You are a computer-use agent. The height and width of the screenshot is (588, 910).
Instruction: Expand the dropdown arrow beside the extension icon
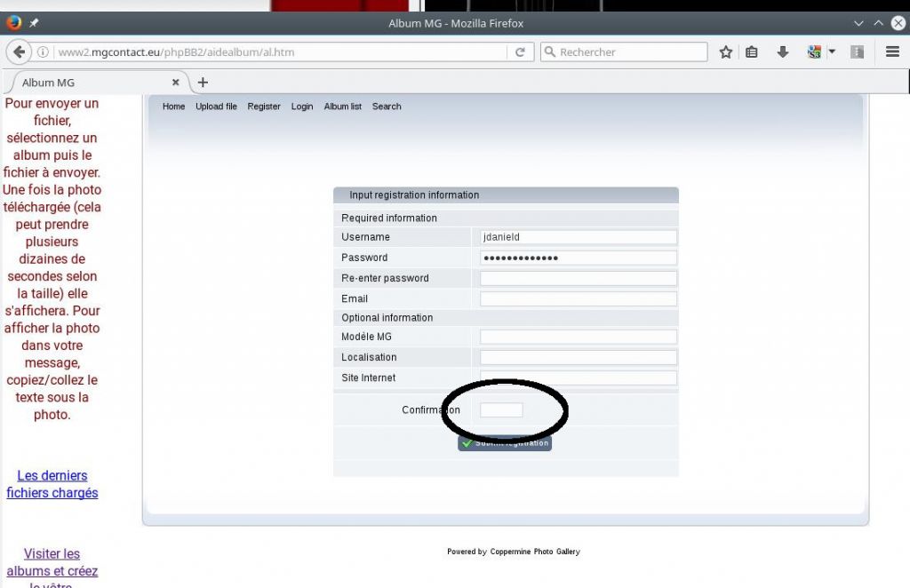[832, 52]
